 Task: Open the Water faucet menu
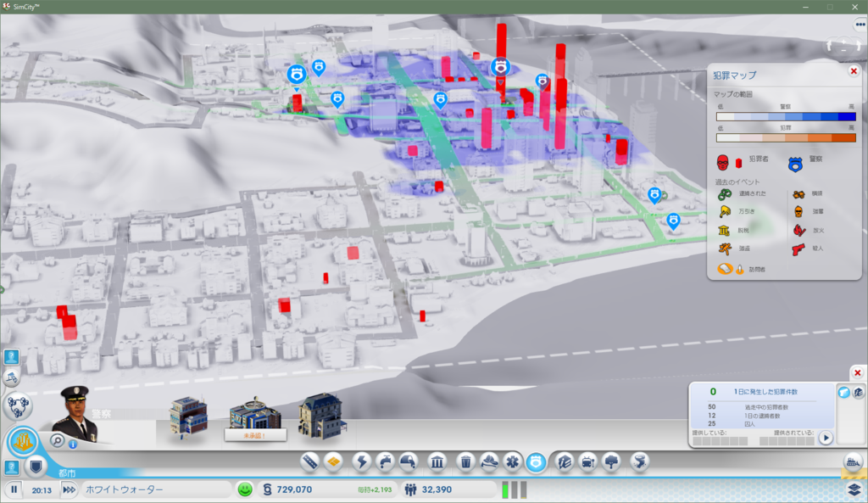(385, 461)
